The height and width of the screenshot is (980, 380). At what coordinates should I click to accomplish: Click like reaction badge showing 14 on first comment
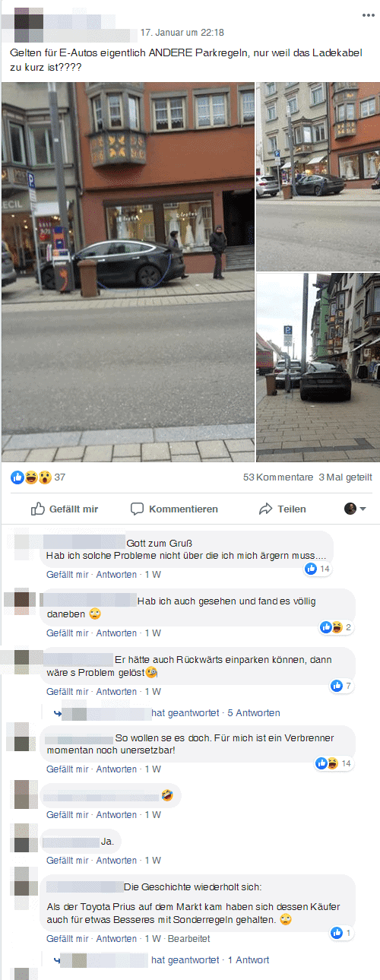[x=318, y=568]
